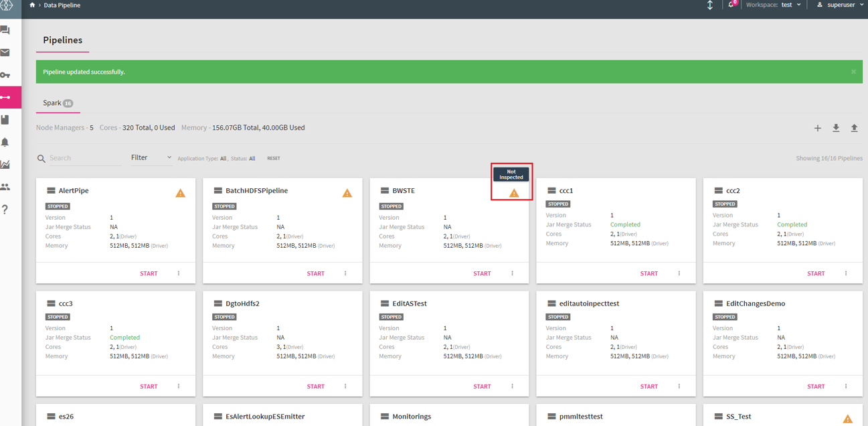Open the superuser account dropdown

(x=840, y=5)
